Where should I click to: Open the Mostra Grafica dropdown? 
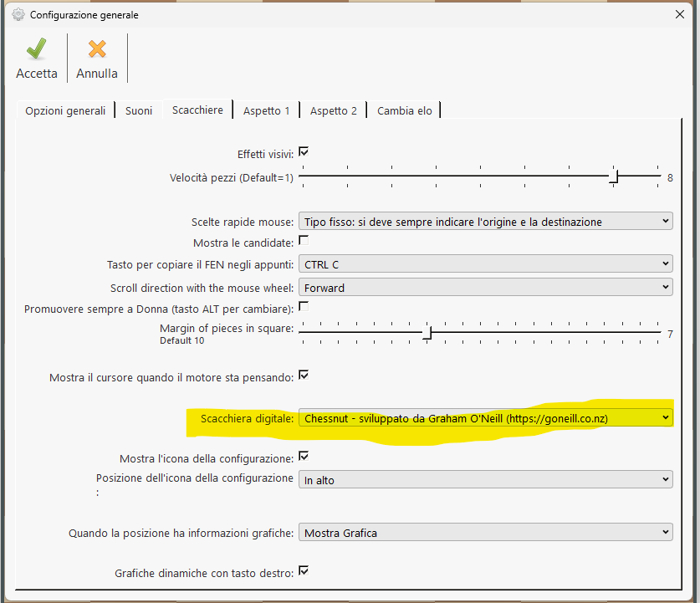pos(485,533)
